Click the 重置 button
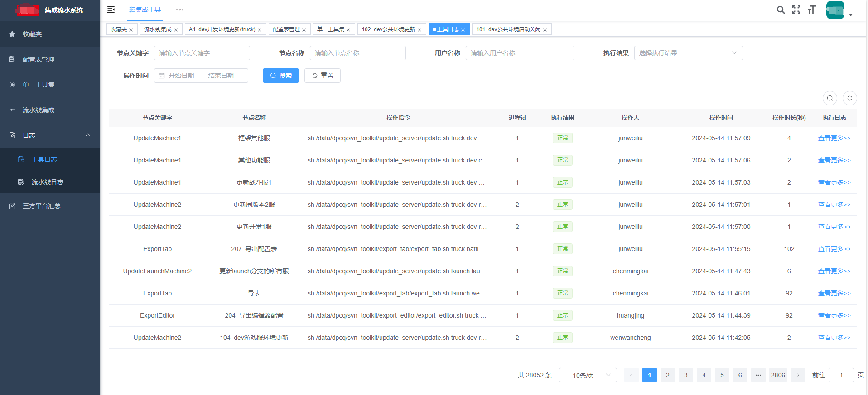This screenshot has width=868, height=395. point(323,76)
